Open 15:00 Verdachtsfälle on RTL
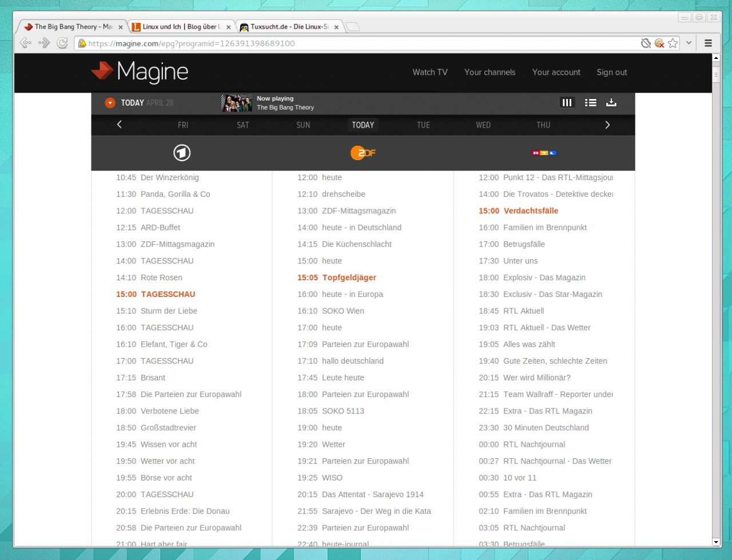The width and height of the screenshot is (732, 560). tap(519, 211)
